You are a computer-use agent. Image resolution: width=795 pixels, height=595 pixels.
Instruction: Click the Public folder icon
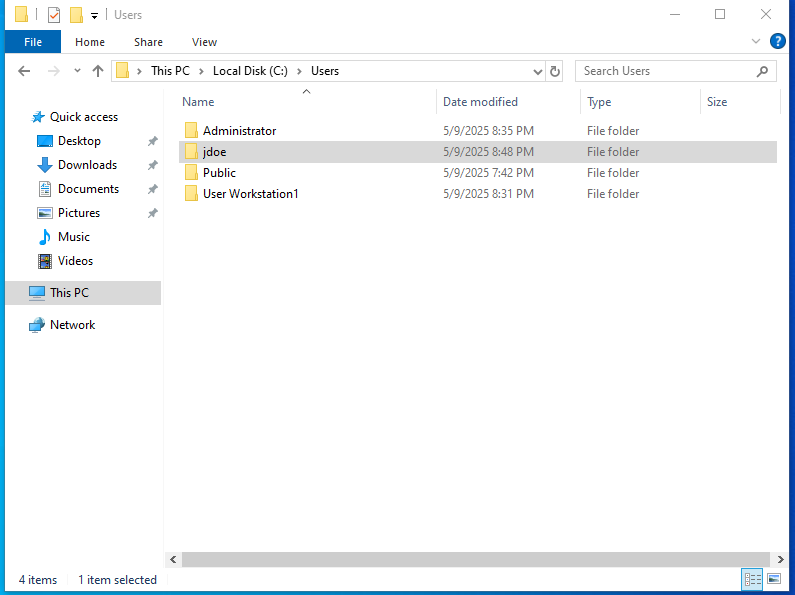pyautogui.click(x=191, y=173)
